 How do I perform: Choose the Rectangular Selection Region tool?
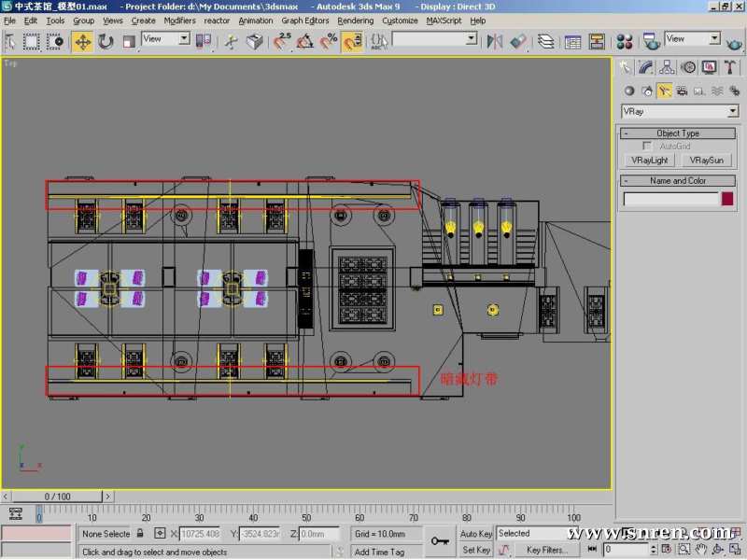32,42
